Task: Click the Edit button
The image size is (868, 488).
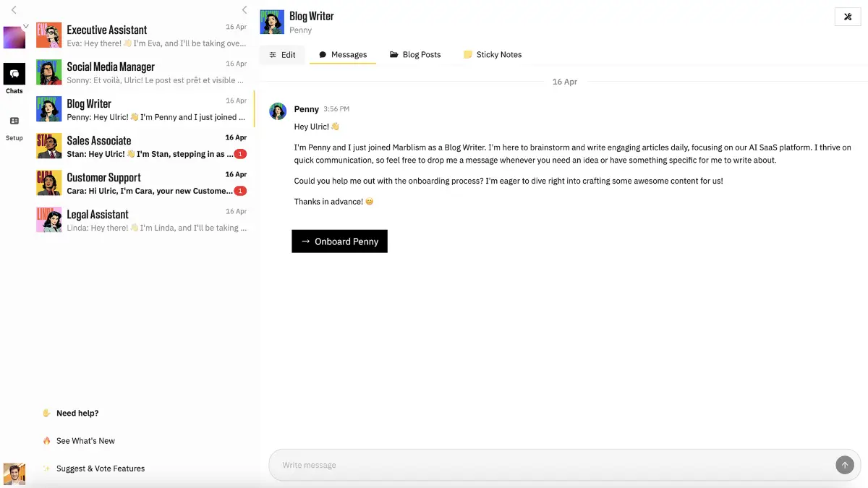Action: tap(282, 54)
